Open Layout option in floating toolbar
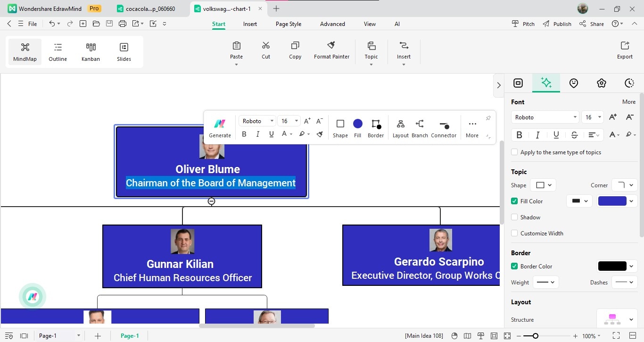644x342 pixels. pos(400,128)
